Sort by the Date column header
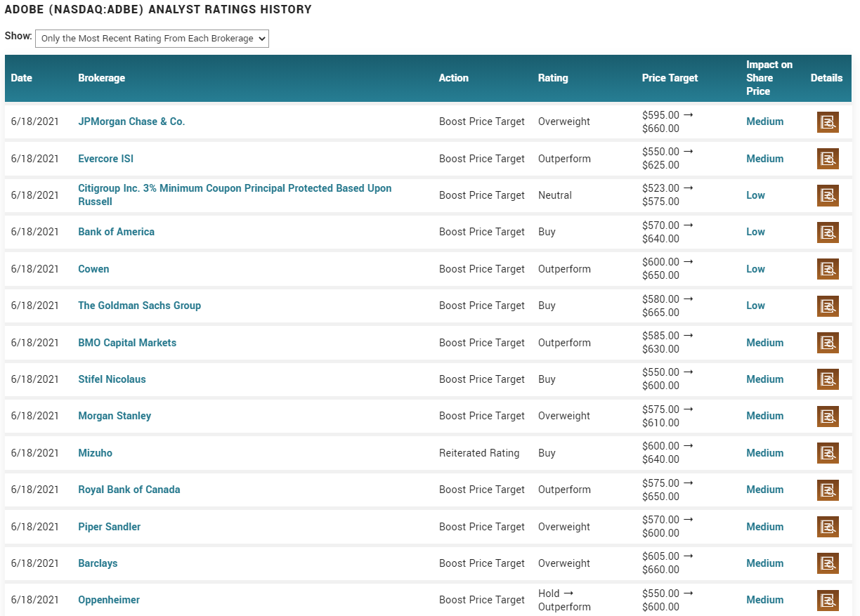Screen dimensions: 860x616 (x=22, y=78)
